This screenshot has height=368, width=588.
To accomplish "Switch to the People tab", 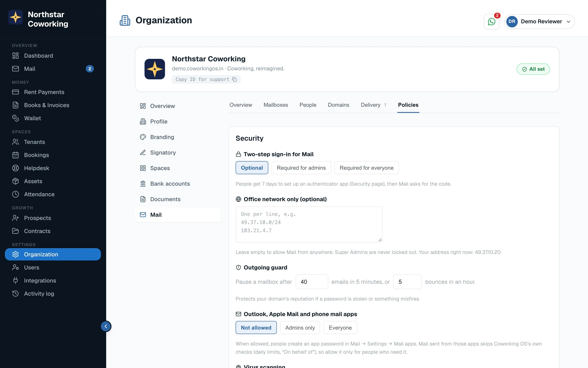I will 308,105.
